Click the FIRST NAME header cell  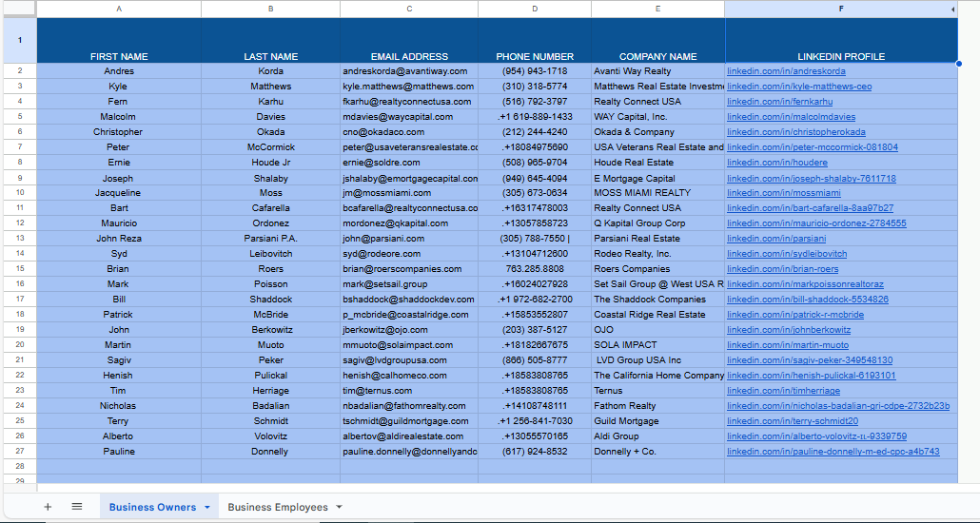pyautogui.click(x=119, y=41)
